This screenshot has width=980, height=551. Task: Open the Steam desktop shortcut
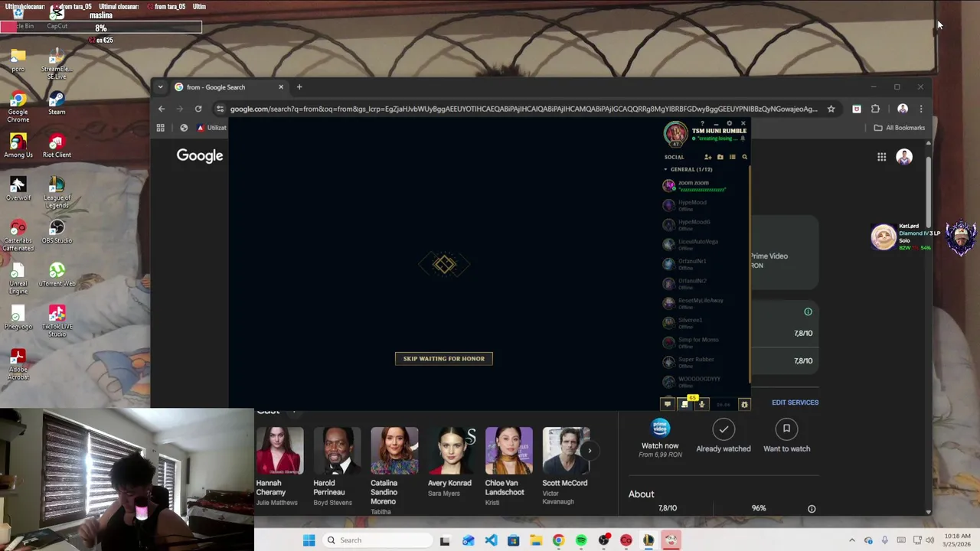57,103
